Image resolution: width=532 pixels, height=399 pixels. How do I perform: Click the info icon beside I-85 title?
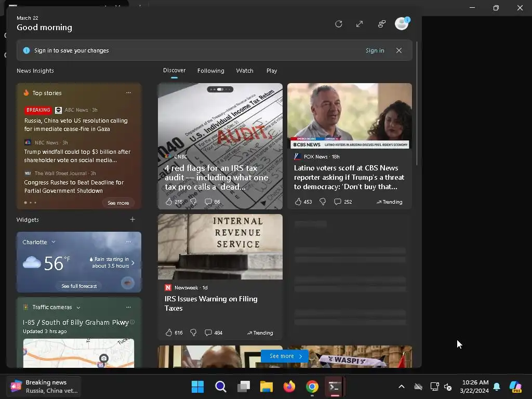(132, 322)
